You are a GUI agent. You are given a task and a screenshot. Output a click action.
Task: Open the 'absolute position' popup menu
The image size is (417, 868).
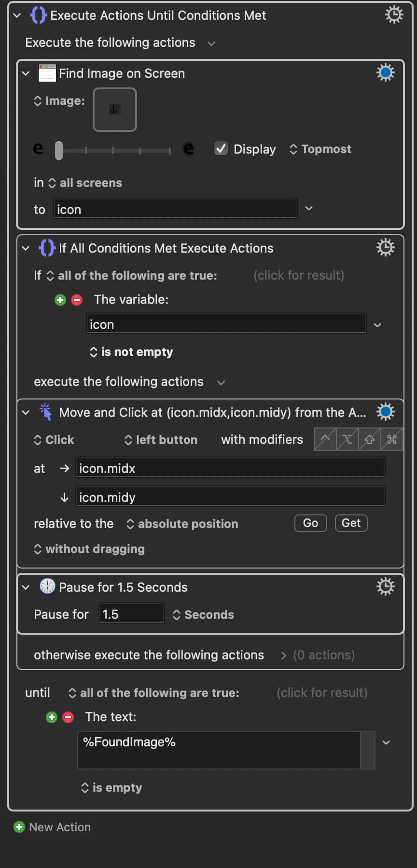(182, 524)
